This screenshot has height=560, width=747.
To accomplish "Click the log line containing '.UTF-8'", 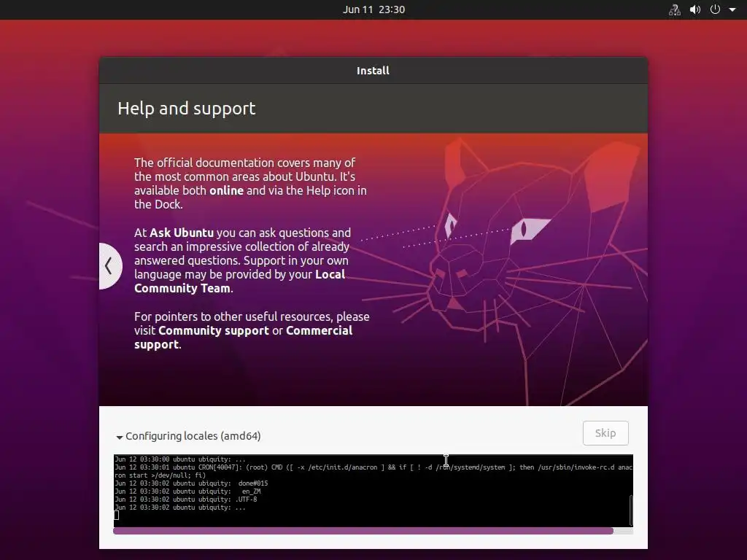I will click(x=186, y=499).
